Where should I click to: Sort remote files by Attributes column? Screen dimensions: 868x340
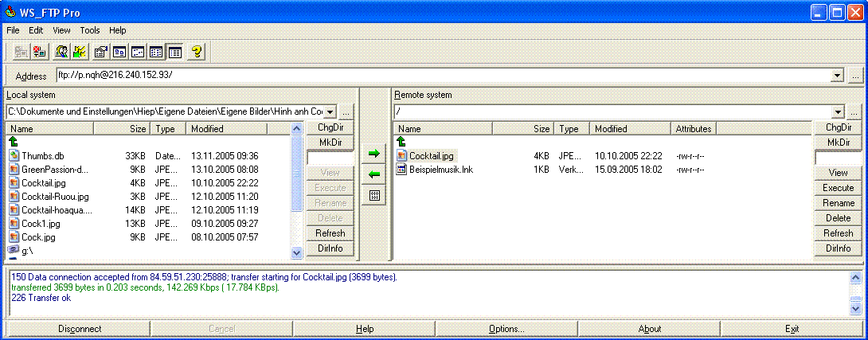coord(693,129)
